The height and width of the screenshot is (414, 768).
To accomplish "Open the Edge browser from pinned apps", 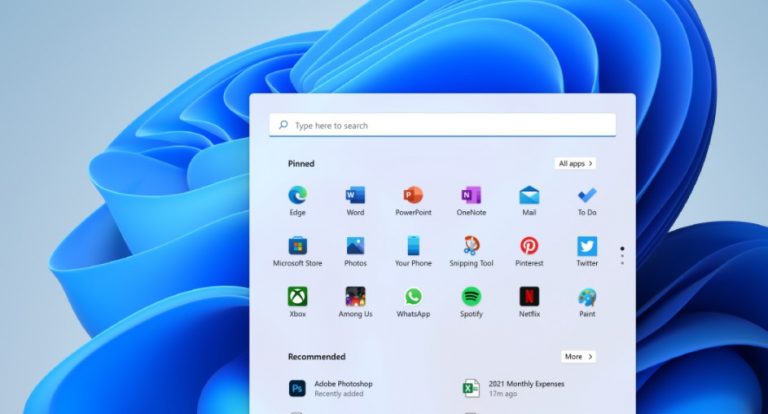I will point(297,201).
